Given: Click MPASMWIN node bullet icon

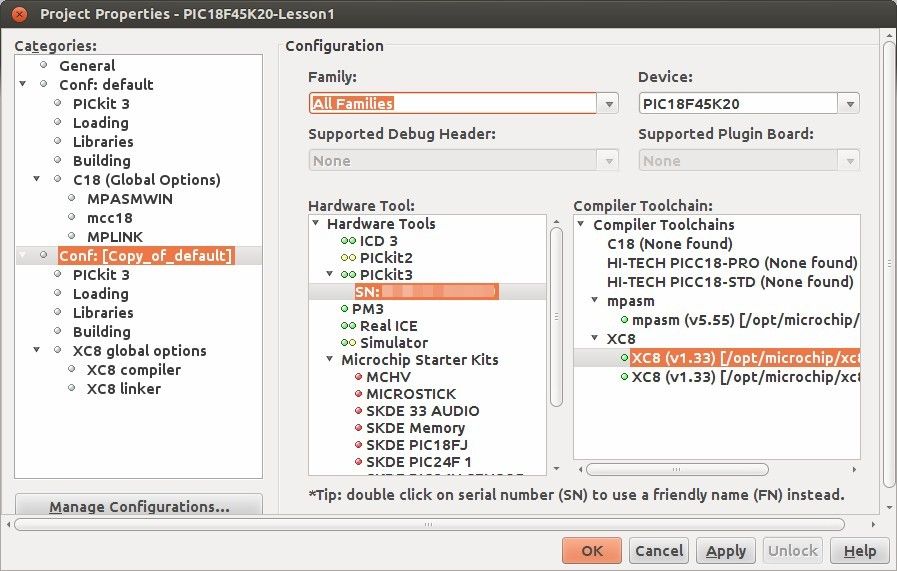Looking at the screenshot, I should coord(72,199).
